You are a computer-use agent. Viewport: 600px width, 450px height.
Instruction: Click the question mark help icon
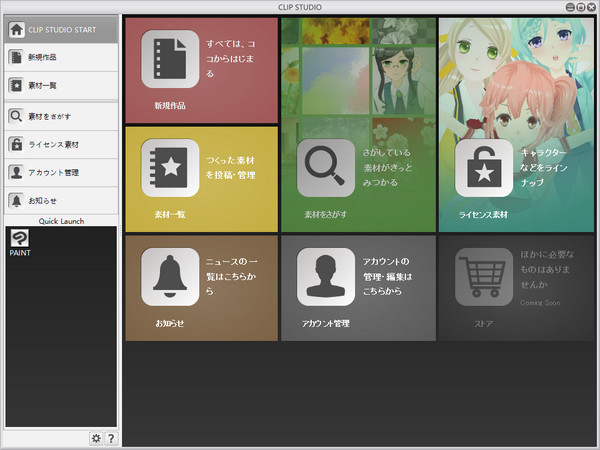[x=111, y=438]
